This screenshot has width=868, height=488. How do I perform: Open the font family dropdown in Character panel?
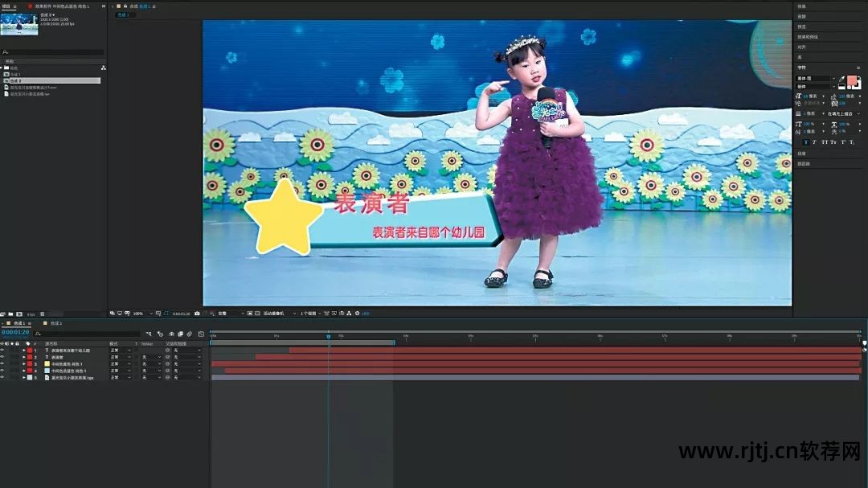coord(816,79)
